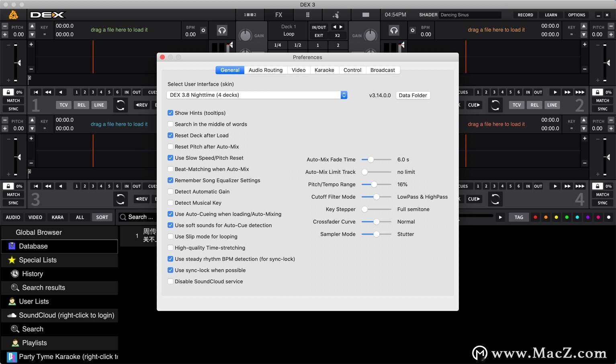Open Special Lists with star icon
The height and width of the screenshot is (364, 616).
pyautogui.click(x=59, y=260)
